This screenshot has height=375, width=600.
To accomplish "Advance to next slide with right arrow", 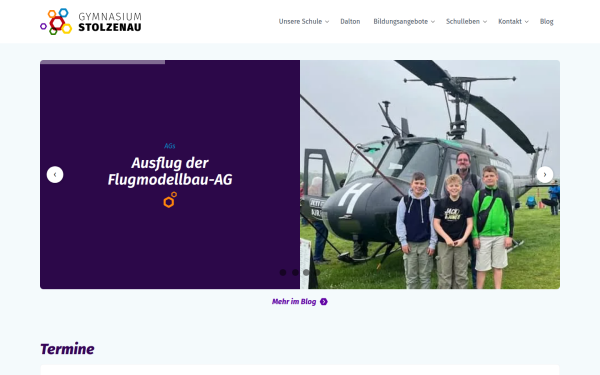I will pyautogui.click(x=545, y=174).
